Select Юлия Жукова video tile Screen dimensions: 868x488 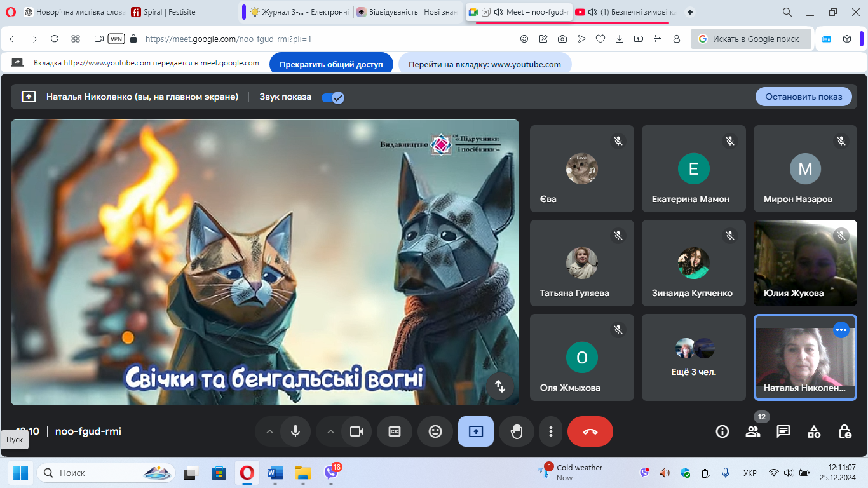click(805, 263)
